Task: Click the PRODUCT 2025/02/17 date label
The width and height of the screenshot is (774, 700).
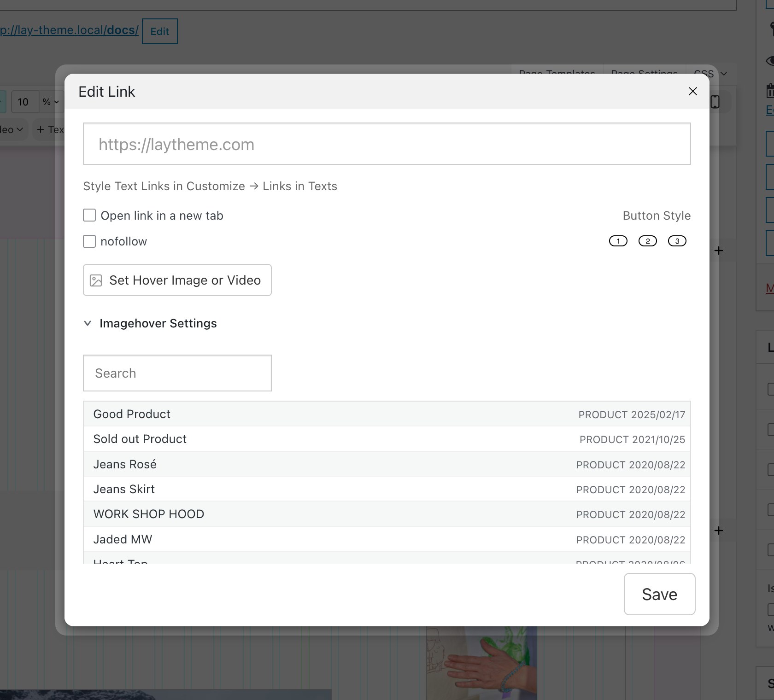Action: click(632, 414)
